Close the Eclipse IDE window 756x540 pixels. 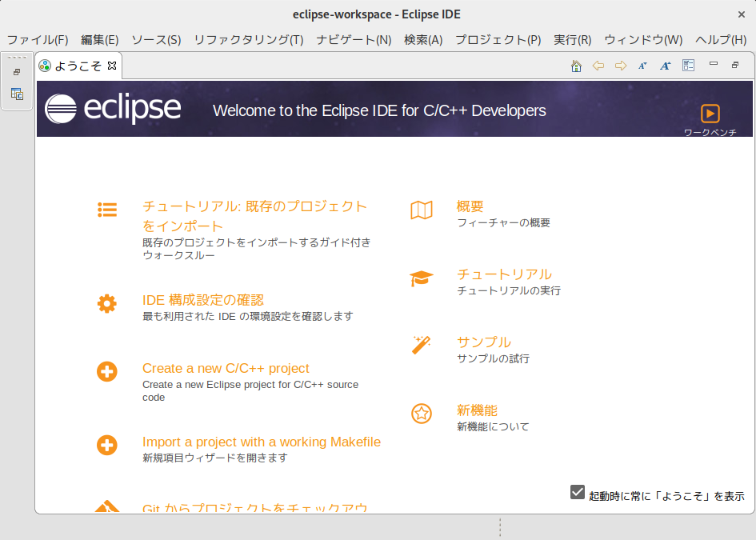(x=742, y=14)
